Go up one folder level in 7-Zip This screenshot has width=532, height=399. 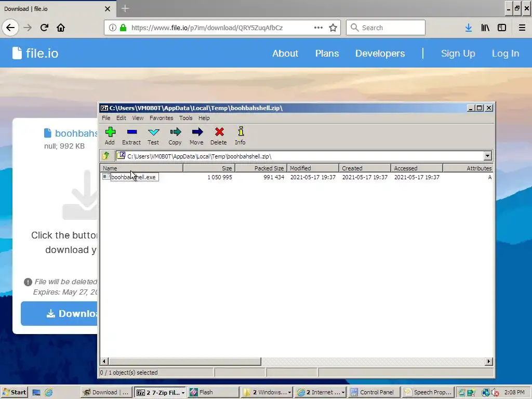(106, 156)
